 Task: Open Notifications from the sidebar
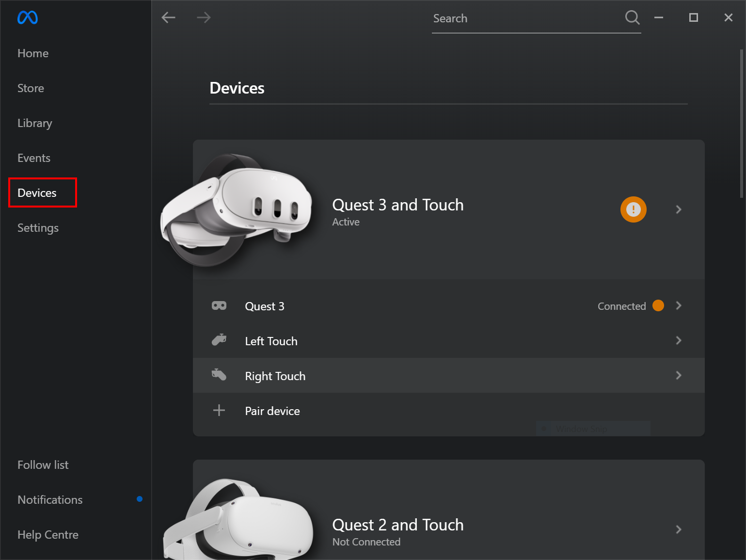50,500
